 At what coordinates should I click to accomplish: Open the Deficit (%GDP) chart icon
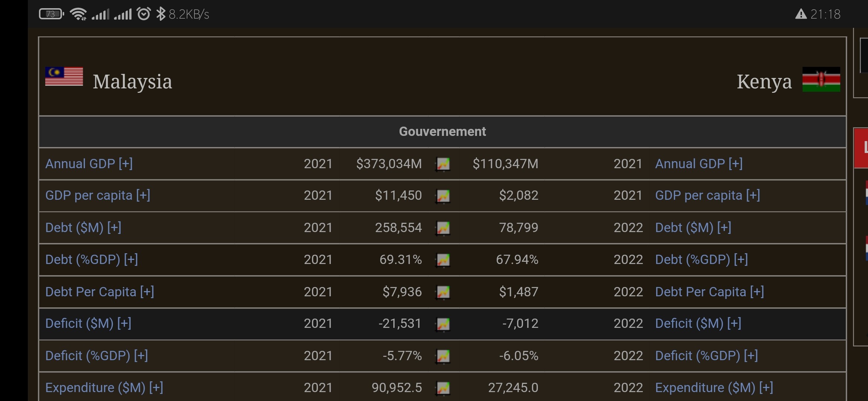click(x=443, y=356)
